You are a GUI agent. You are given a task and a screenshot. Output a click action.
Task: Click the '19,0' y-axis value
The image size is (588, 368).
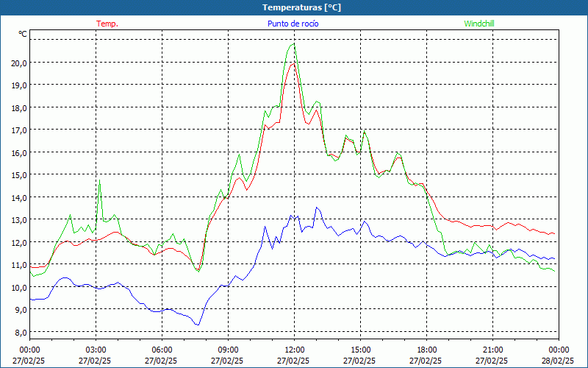(x=19, y=85)
